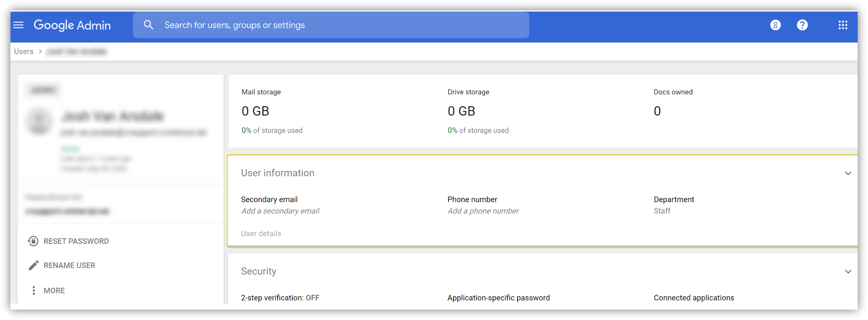Click the Google Admin logo

pyautogui.click(x=72, y=25)
